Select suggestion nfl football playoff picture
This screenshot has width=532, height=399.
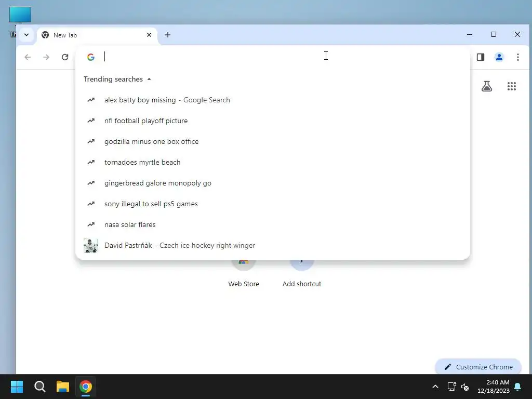272,121
